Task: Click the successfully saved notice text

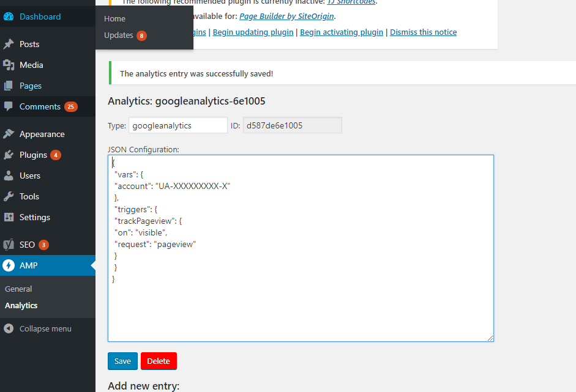Action: 196,74
